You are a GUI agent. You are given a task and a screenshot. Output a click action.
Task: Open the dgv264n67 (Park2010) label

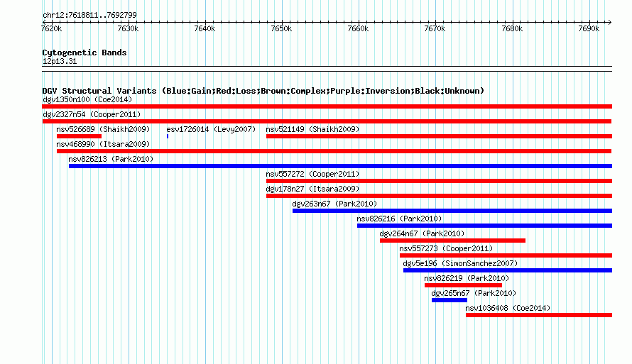coord(422,233)
